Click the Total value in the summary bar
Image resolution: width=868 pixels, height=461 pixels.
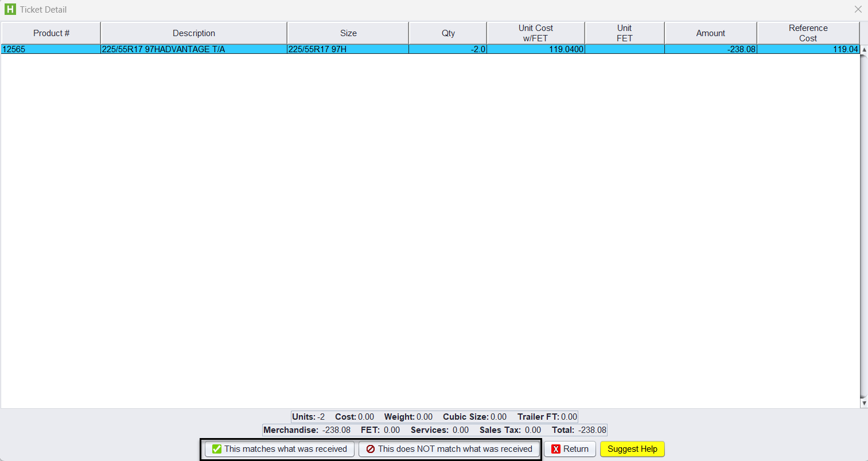click(x=592, y=430)
